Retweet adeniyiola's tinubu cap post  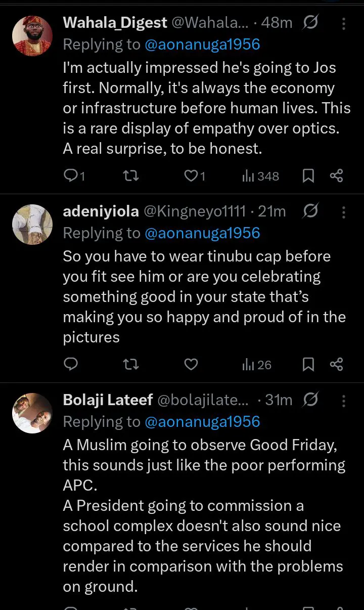[131, 364]
